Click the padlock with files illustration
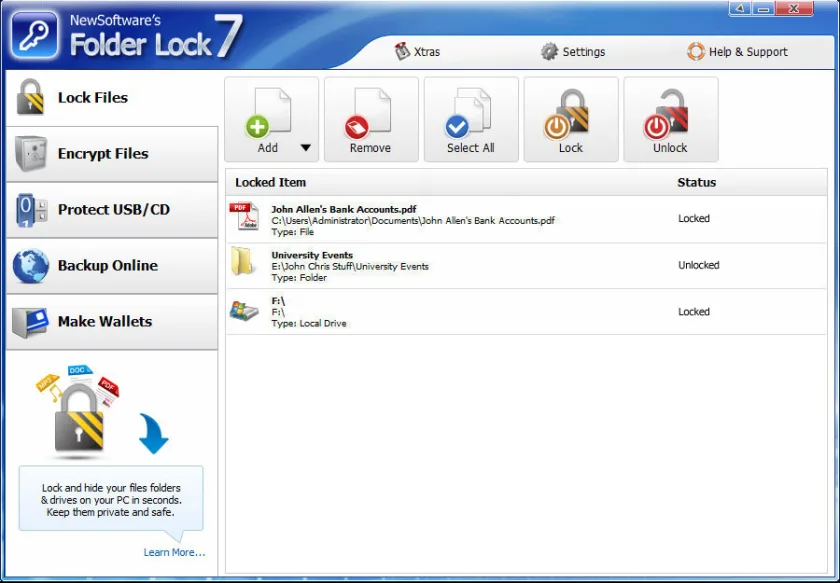This screenshot has width=840, height=583. pyautogui.click(x=79, y=412)
